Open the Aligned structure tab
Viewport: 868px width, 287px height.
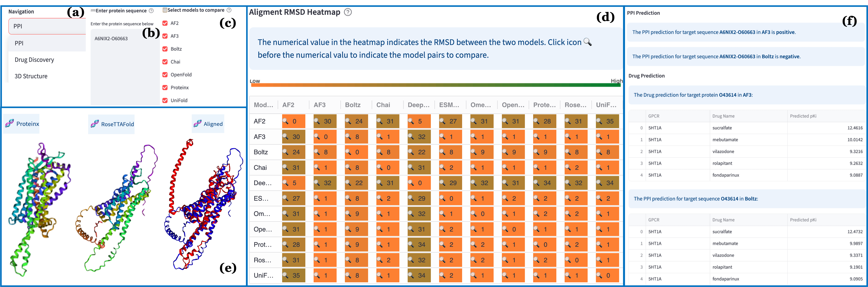208,124
